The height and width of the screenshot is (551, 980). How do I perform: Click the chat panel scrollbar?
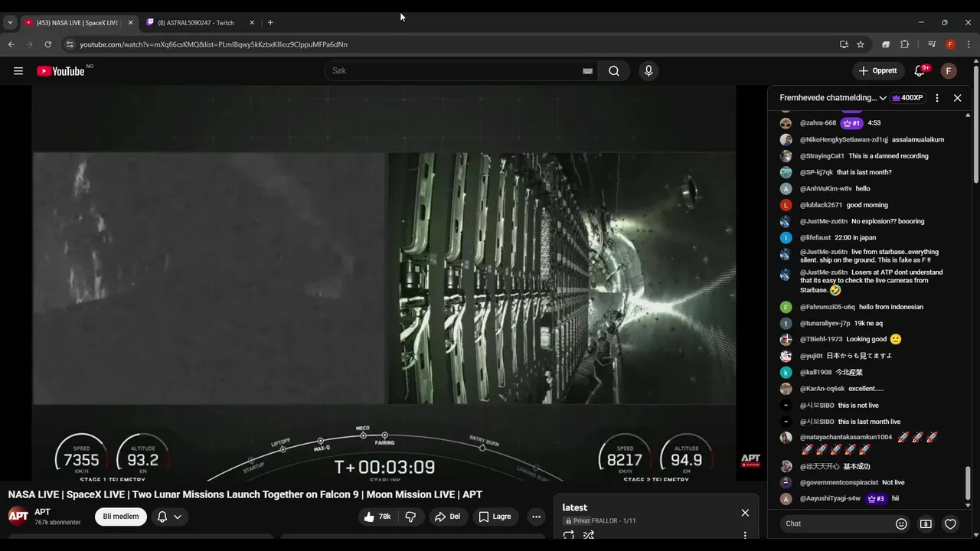968,484
